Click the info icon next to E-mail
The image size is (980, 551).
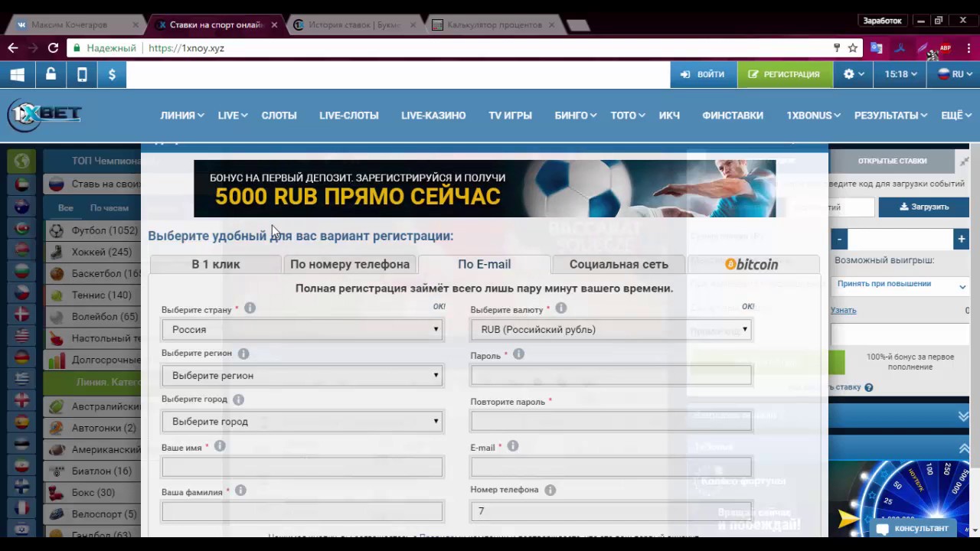coord(512,446)
